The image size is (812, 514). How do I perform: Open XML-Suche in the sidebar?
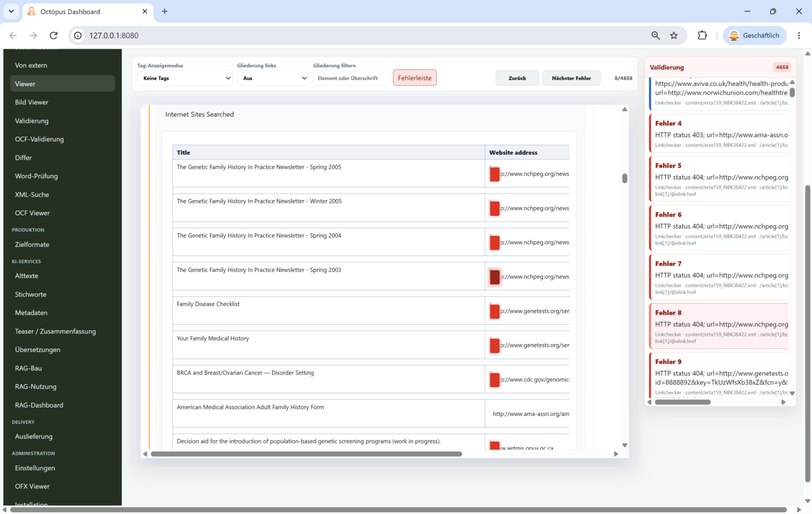click(62, 195)
